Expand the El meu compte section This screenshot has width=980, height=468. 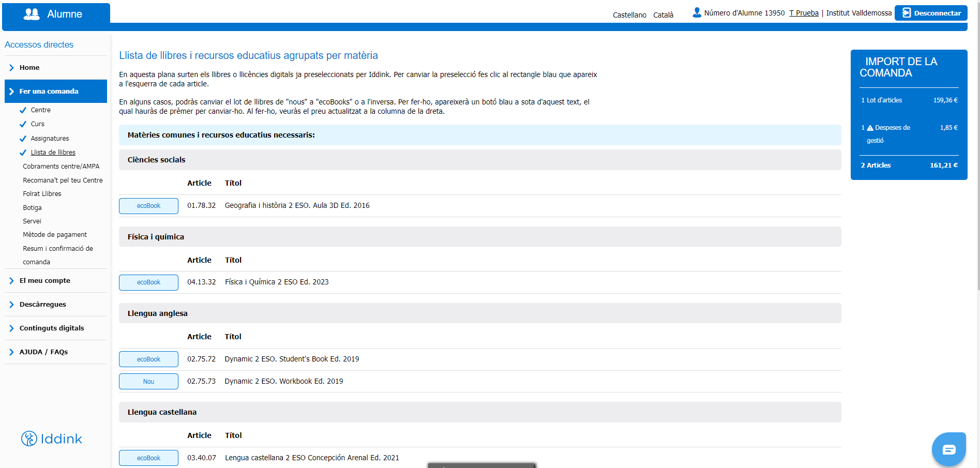[45, 281]
